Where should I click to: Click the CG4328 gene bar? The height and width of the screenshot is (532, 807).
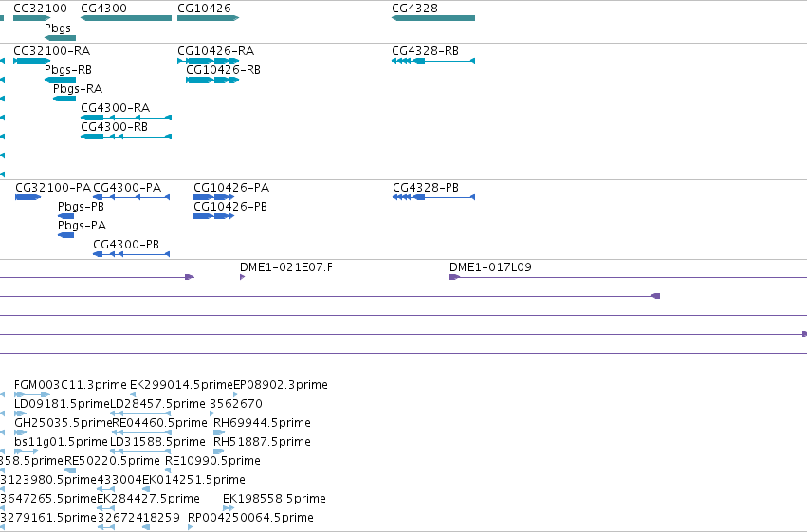click(433, 18)
